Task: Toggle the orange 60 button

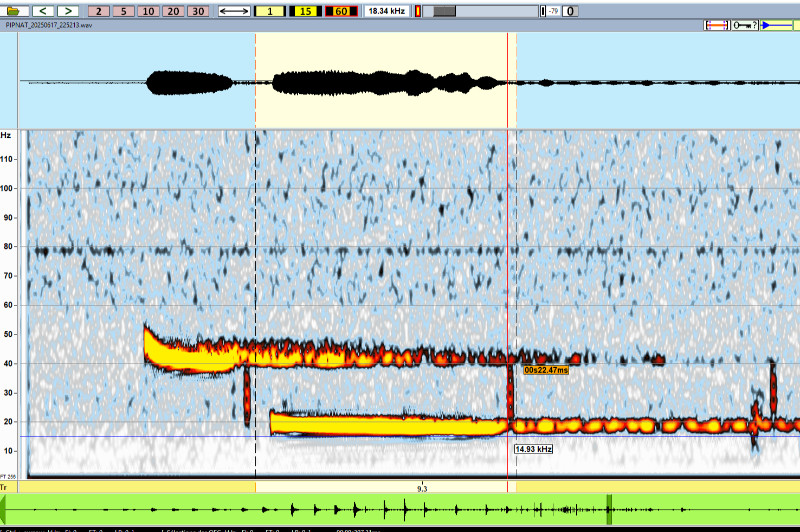Action: [340, 11]
